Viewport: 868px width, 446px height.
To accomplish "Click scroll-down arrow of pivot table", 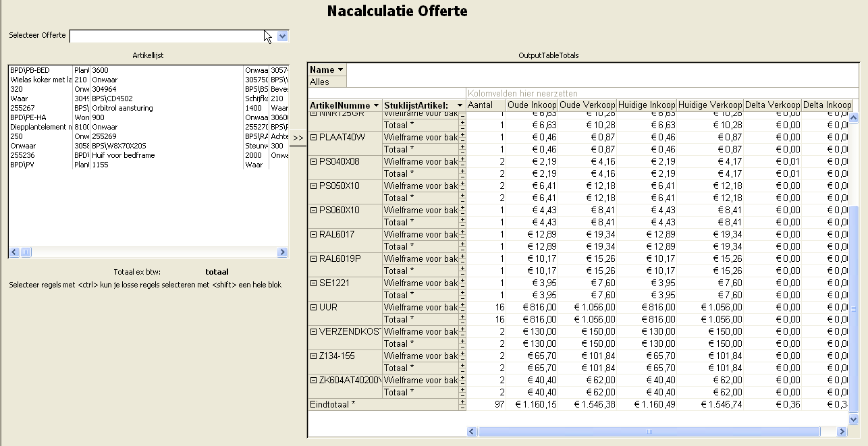I will 854,420.
